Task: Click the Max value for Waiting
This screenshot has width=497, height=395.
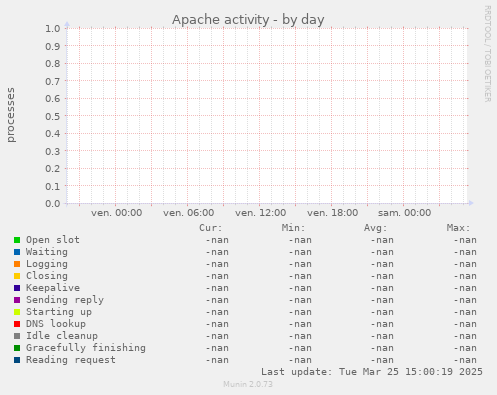Action: [465, 252]
